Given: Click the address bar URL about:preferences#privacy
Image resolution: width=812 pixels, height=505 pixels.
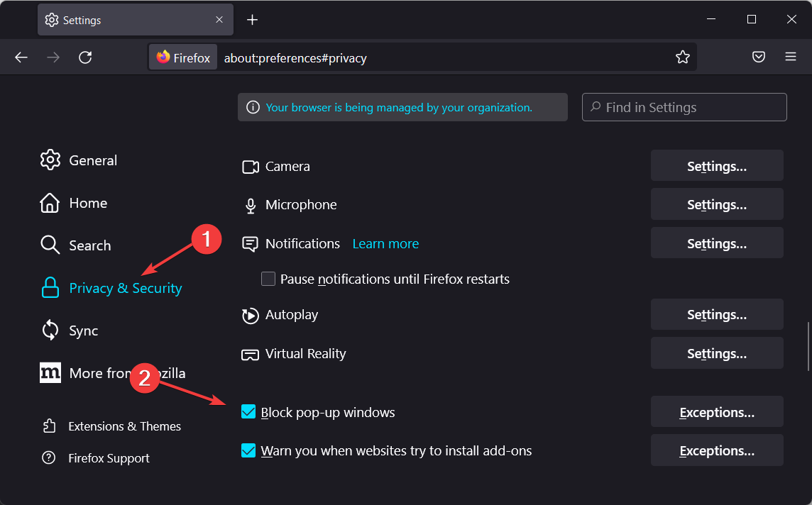Looking at the screenshot, I should point(295,58).
